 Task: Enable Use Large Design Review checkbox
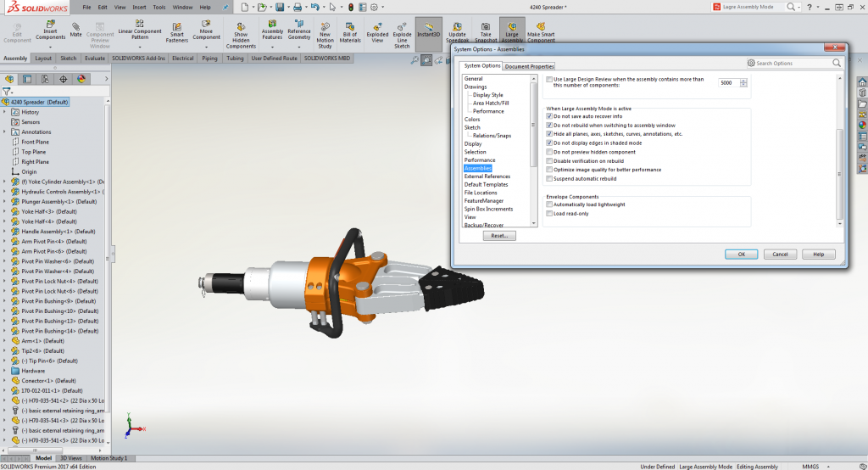point(549,79)
